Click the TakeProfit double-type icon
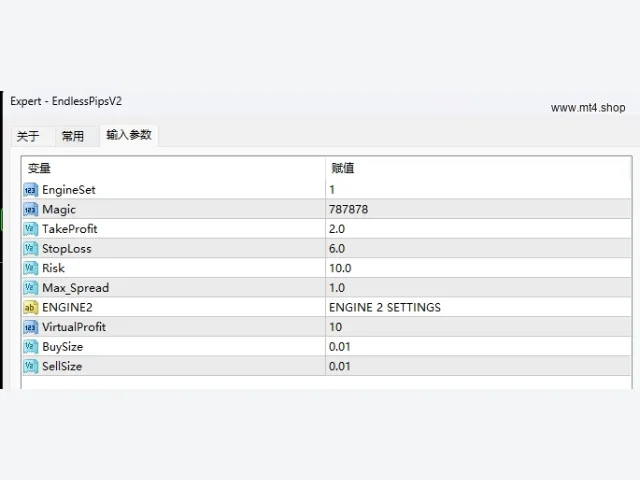 [31, 229]
